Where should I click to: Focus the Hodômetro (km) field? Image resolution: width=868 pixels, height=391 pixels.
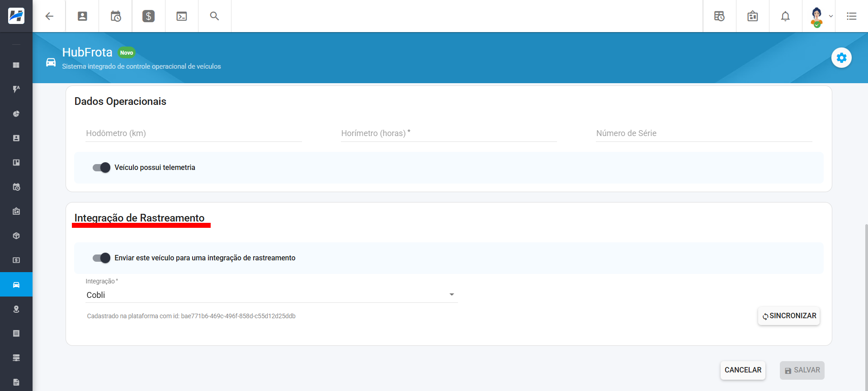point(193,133)
